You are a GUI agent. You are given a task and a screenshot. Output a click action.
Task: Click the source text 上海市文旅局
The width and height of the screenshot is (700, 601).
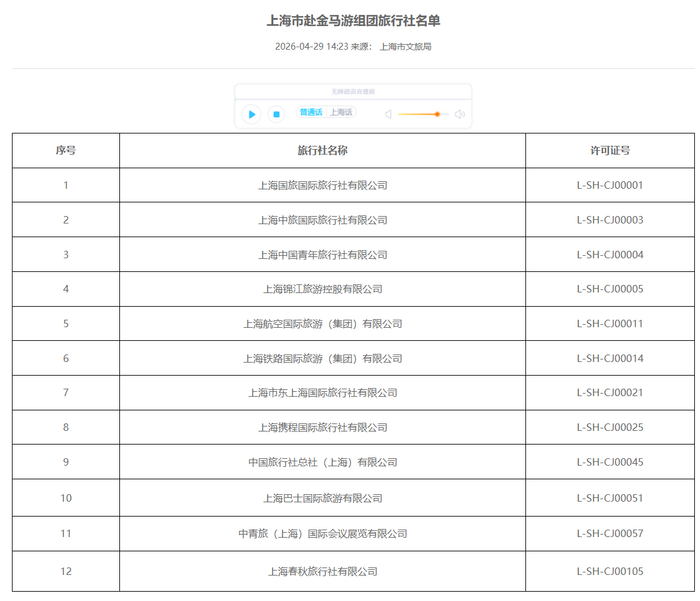click(x=405, y=46)
